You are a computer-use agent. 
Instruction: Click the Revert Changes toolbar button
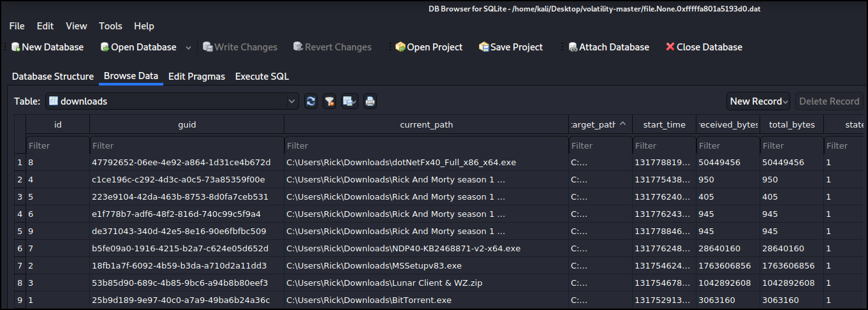pyautogui.click(x=332, y=47)
